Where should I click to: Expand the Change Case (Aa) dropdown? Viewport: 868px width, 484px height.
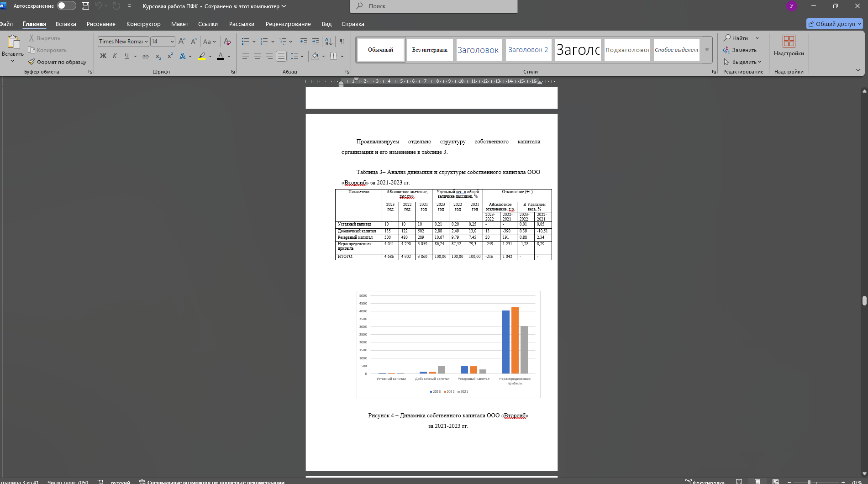[215, 42]
